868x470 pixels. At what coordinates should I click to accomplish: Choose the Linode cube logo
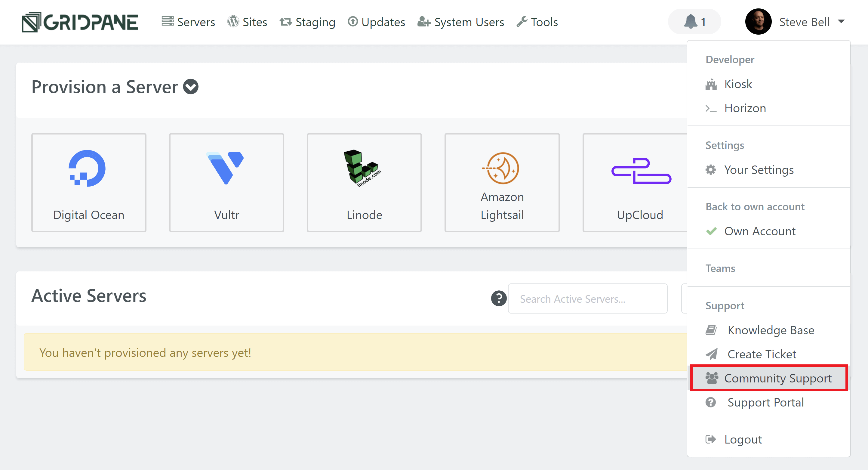362,168
